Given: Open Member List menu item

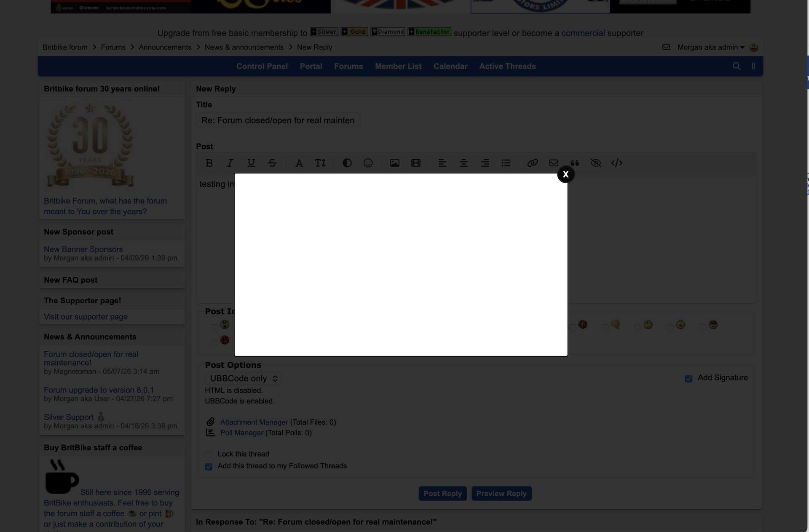Looking at the screenshot, I should [398, 66].
